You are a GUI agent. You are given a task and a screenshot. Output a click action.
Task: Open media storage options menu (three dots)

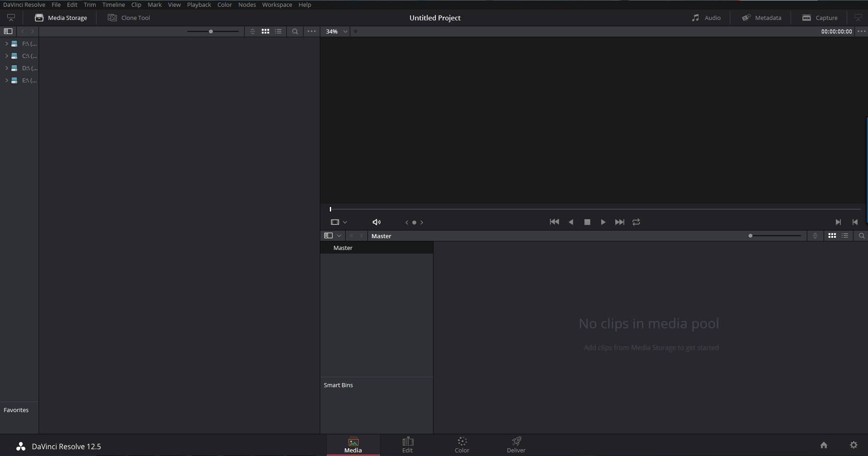coord(312,31)
